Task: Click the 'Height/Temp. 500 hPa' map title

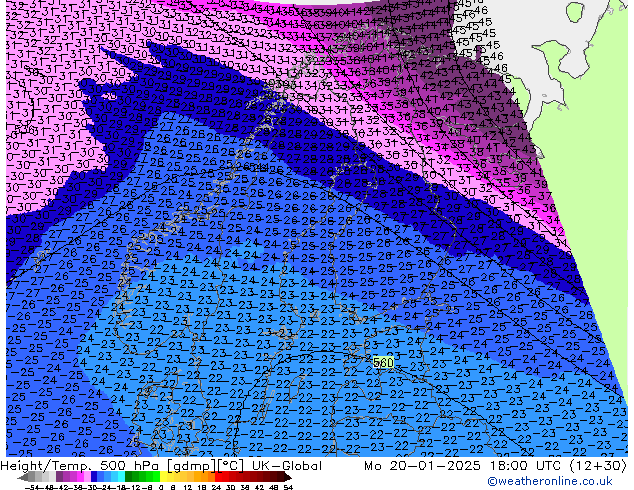Action: [82, 466]
